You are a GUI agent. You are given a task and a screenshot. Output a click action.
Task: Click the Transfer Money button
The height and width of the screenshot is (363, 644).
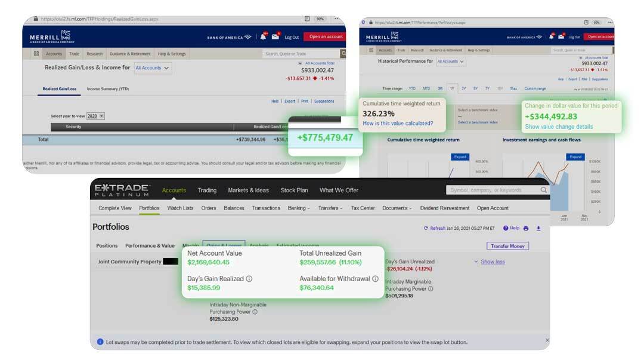[507, 246]
